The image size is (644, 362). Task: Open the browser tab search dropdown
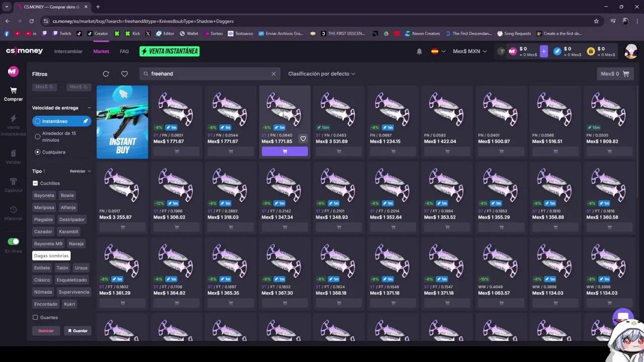(x=7, y=7)
